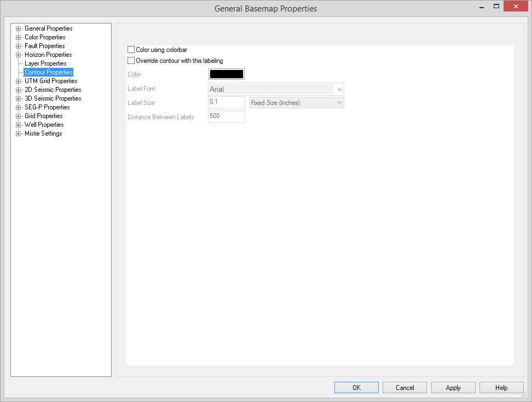Expand the 2D Seismic Properties node
Screen dimensions: 532x402
tap(19, 90)
